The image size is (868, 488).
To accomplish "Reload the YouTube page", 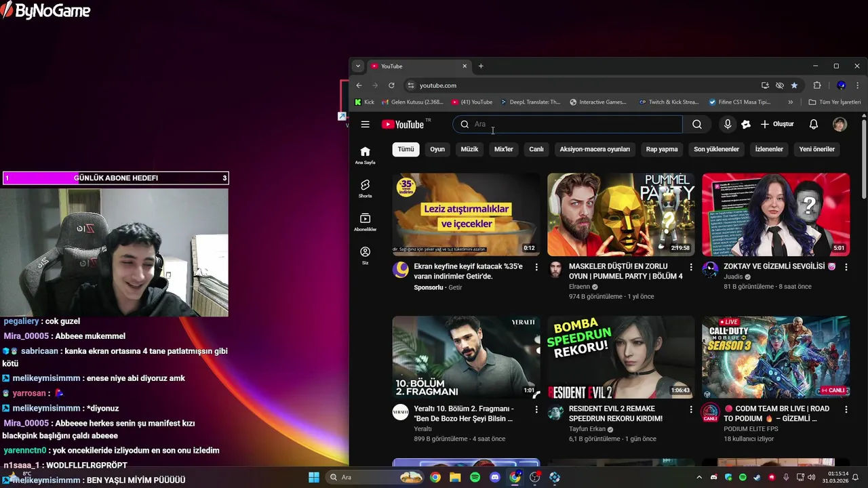I will pyautogui.click(x=391, y=85).
